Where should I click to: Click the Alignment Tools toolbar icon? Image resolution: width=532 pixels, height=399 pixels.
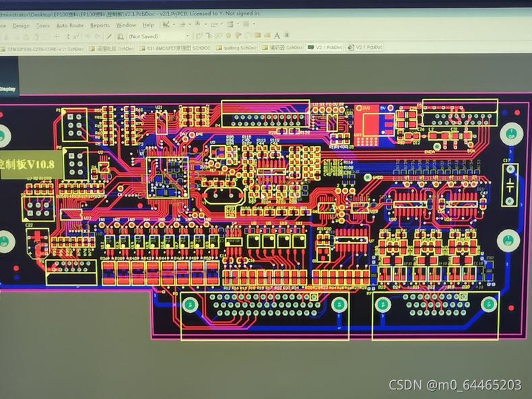pos(182,24)
